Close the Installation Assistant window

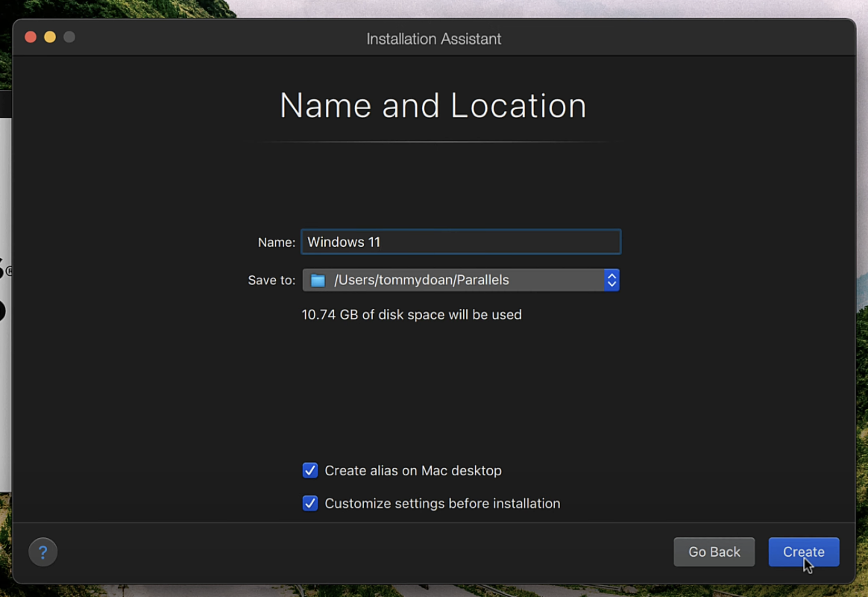[x=31, y=37]
